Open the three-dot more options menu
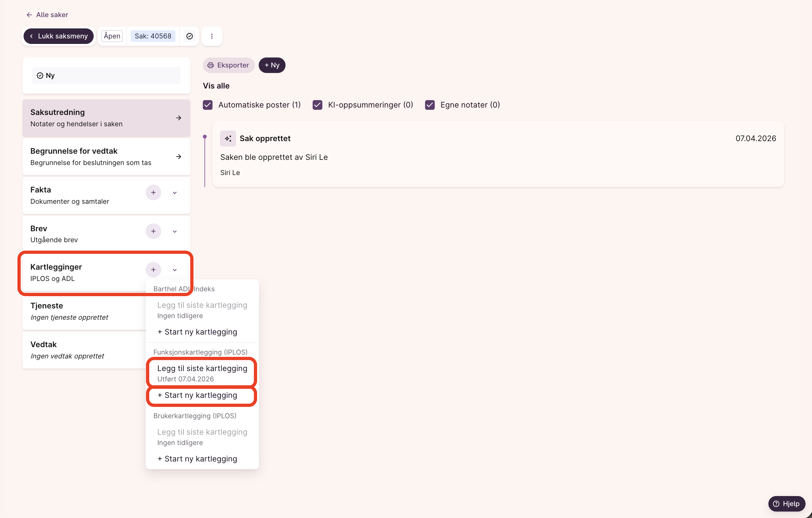 pyautogui.click(x=212, y=36)
